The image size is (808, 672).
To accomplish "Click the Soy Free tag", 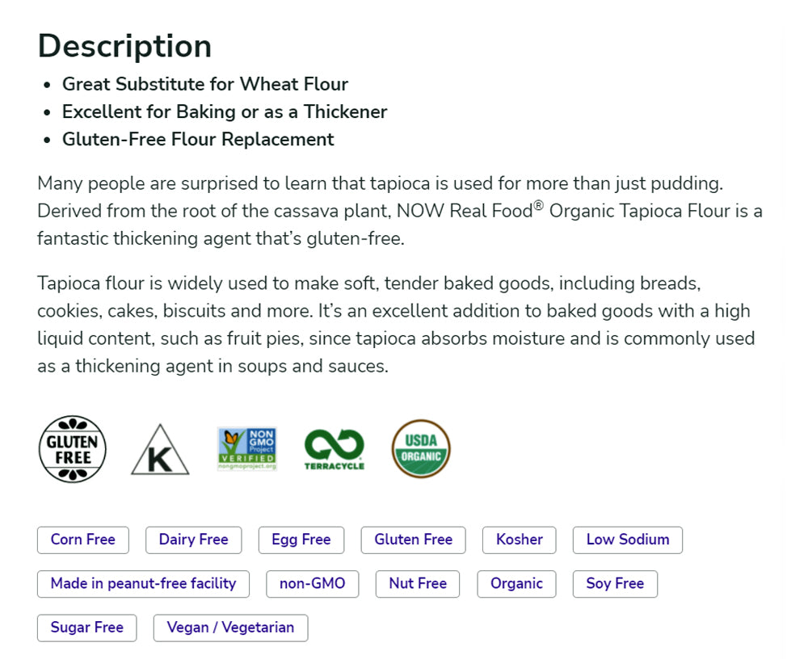I will tap(616, 583).
